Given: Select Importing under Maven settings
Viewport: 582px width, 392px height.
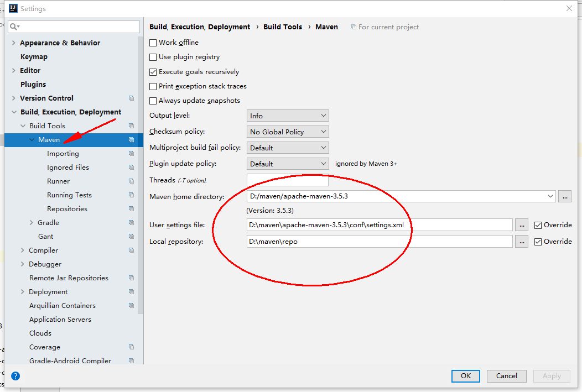Looking at the screenshot, I should coord(63,153).
